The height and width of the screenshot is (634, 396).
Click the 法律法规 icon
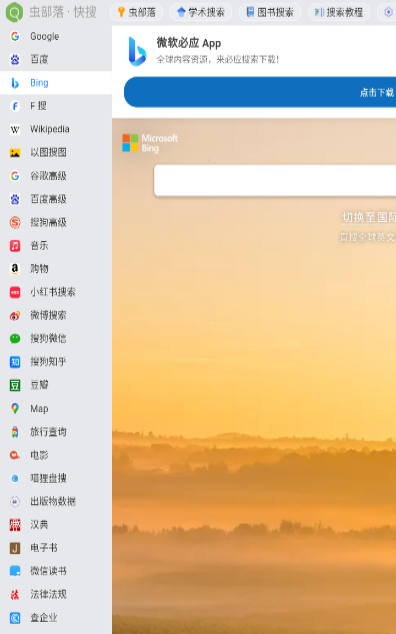coord(15,594)
